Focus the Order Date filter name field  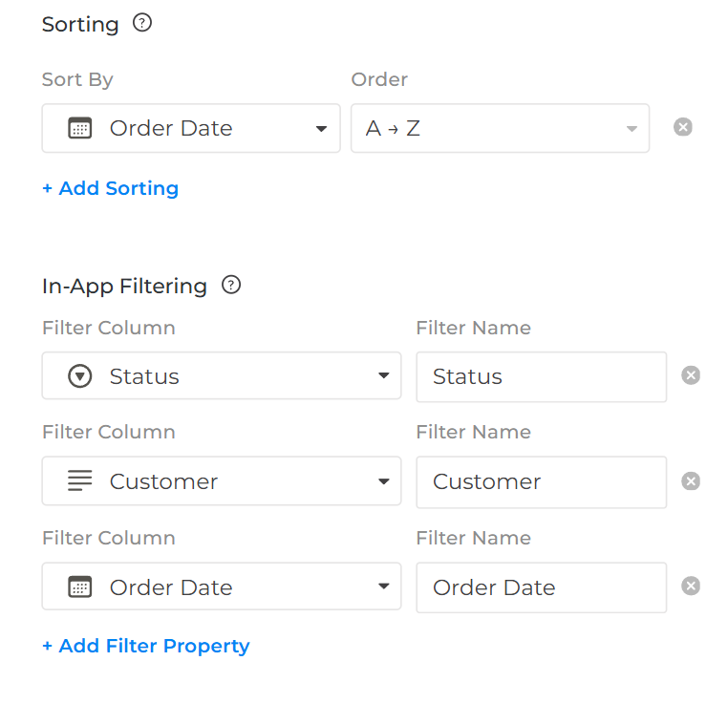click(541, 586)
